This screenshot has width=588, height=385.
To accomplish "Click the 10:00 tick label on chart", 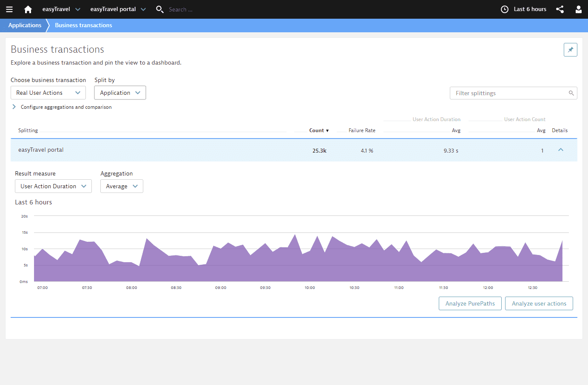I will pyautogui.click(x=310, y=288).
